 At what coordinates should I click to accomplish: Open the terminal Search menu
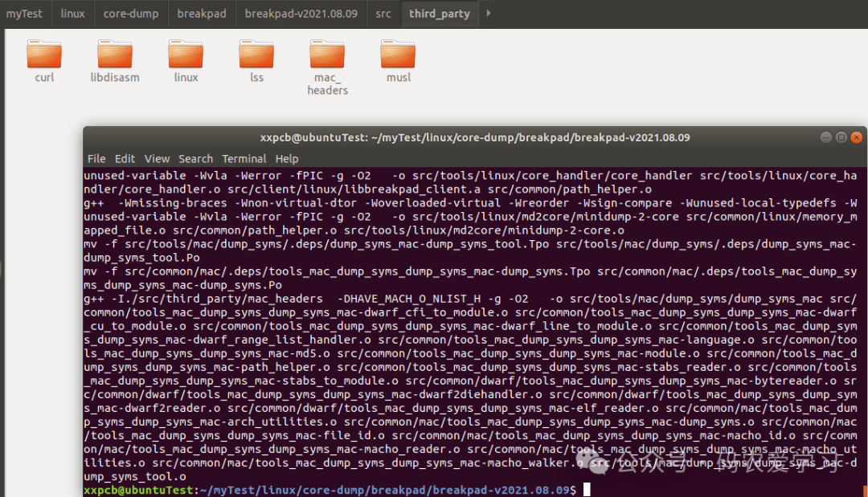(x=195, y=159)
